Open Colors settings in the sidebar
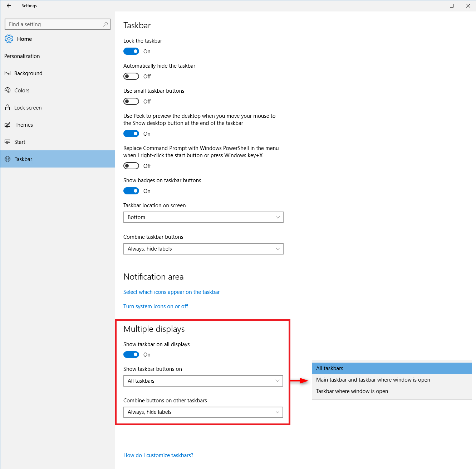 tap(21, 90)
